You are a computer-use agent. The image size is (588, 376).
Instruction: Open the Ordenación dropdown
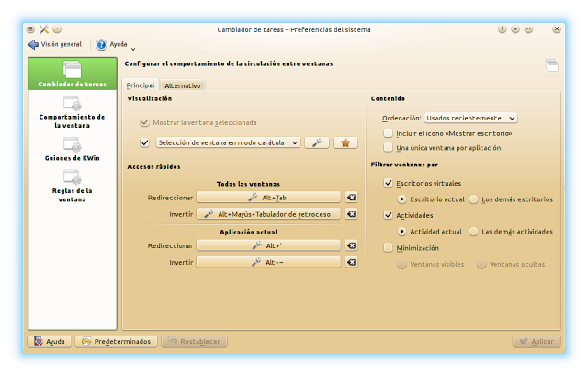click(x=471, y=118)
